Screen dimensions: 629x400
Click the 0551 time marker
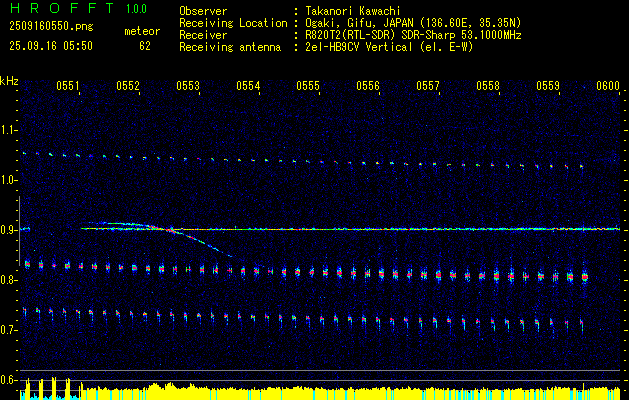67,85
